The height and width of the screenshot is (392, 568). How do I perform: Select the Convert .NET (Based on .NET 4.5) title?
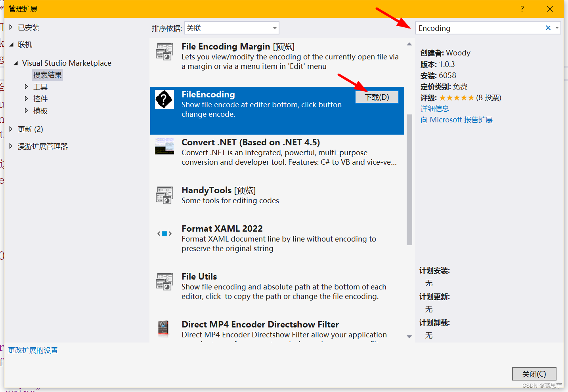pyautogui.click(x=251, y=142)
